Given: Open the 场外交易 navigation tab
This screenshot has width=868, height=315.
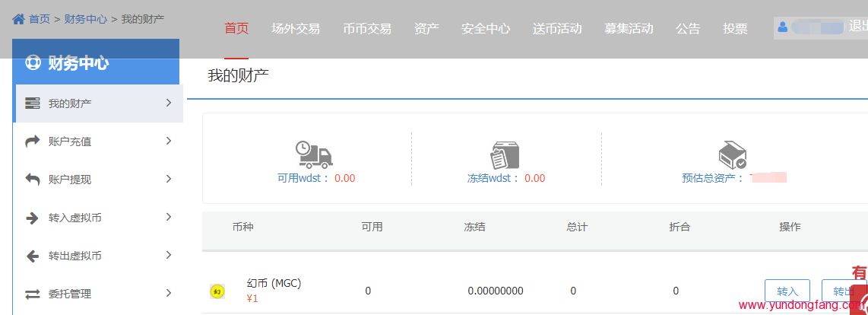Looking at the screenshot, I should coord(296,29).
